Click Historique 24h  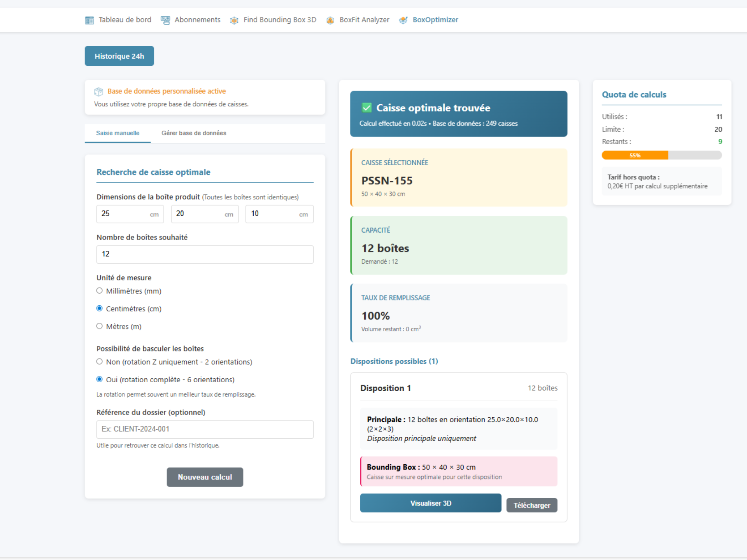[119, 56]
